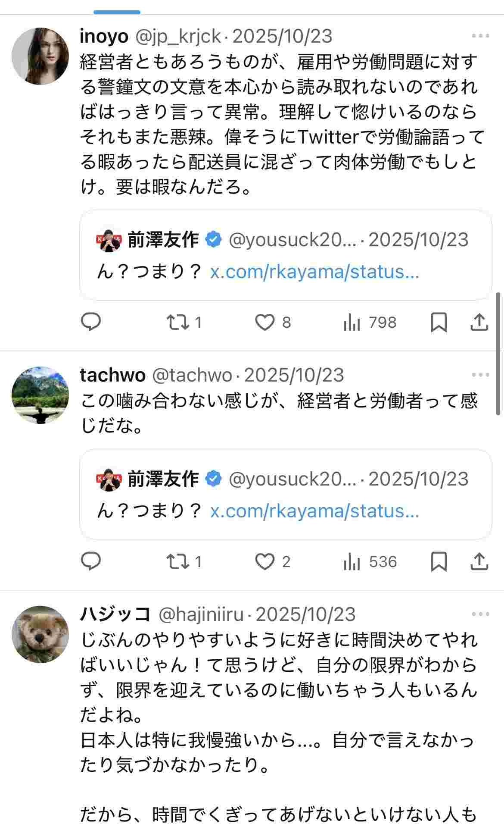Open rkayama status link in tachwo's quote
Image resolution: width=504 pixels, height=824 pixels.
click(314, 511)
